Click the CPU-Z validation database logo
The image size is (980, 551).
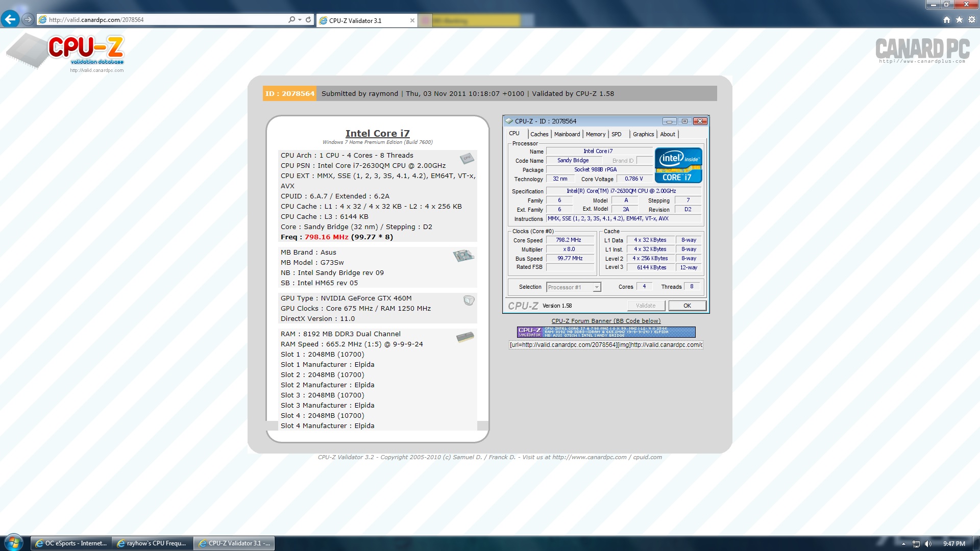click(x=65, y=53)
